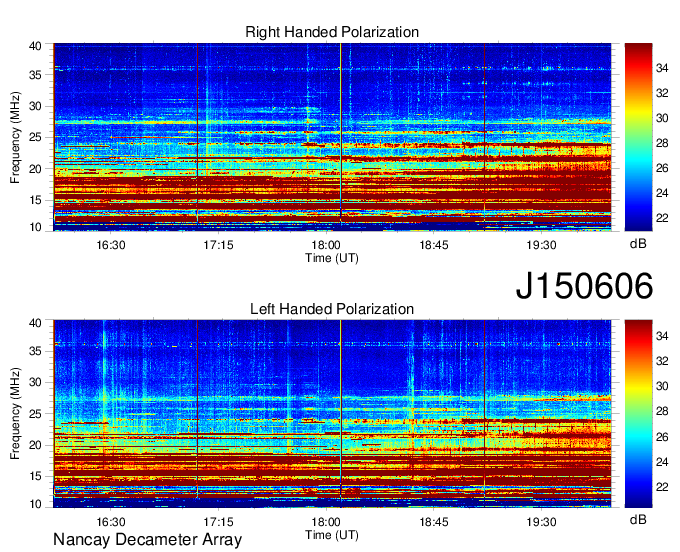Click the lower dB color bar
This screenshot has width=680, height=552.
pos(638,414)
